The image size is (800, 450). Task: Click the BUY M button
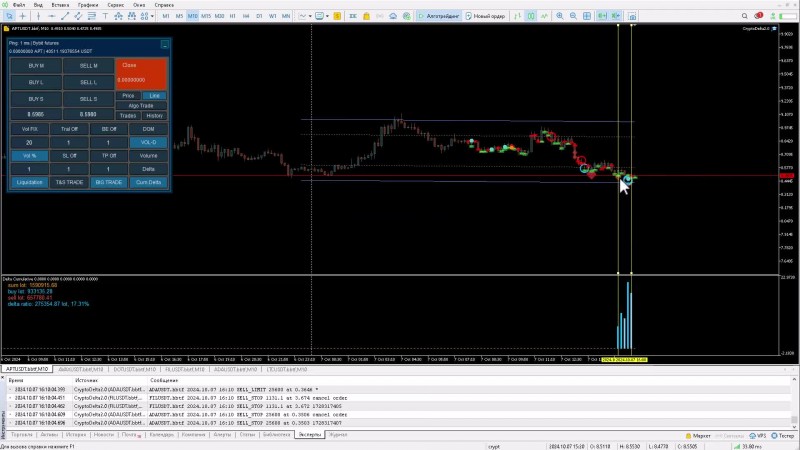tap(36, 66)
